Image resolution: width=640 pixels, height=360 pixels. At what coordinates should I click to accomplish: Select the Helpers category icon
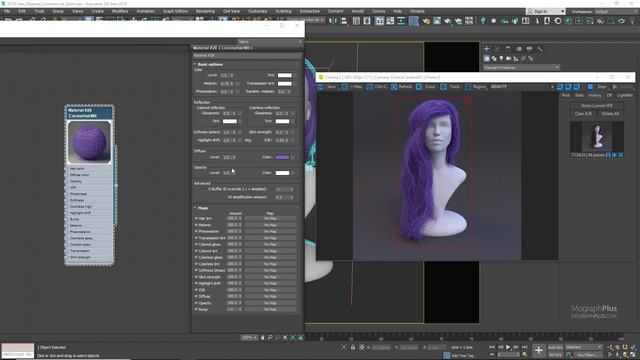(516, 58)
